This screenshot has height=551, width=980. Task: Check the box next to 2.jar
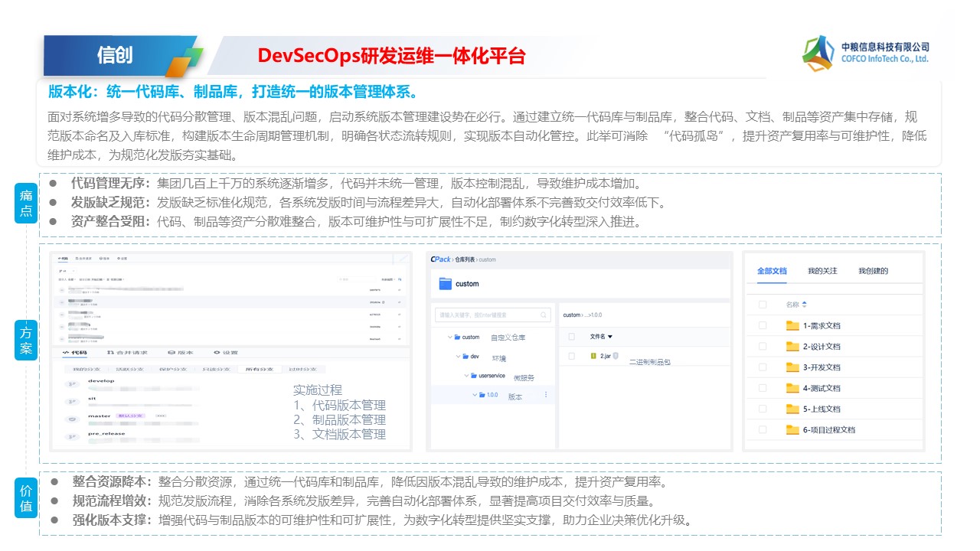tap(571, 356)
